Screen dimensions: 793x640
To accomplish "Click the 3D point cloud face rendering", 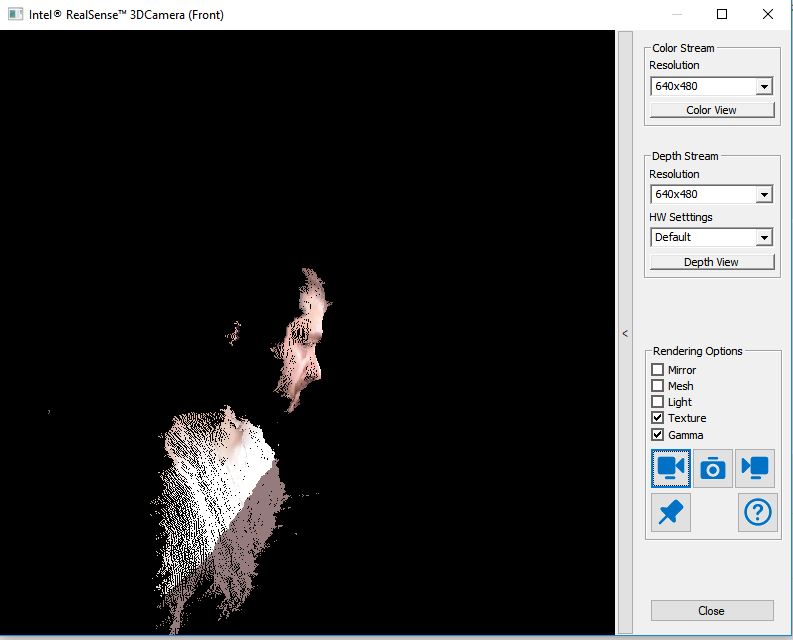I will [304, 340].
